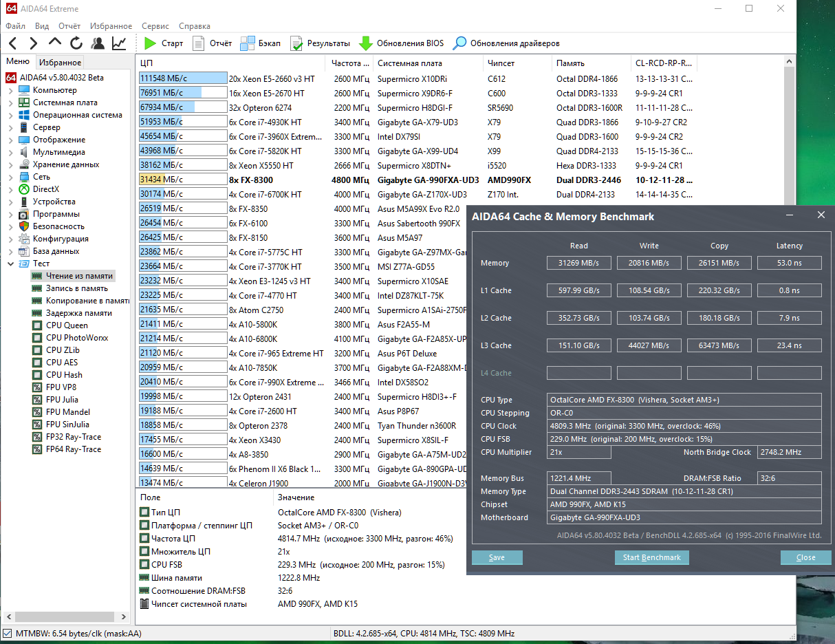
Task: Open the Избранное menu in menu bar
Action: pos(111,26)
